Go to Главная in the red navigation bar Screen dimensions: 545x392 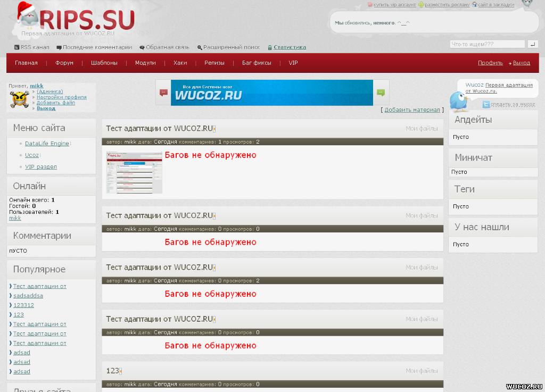pos(26,63)
